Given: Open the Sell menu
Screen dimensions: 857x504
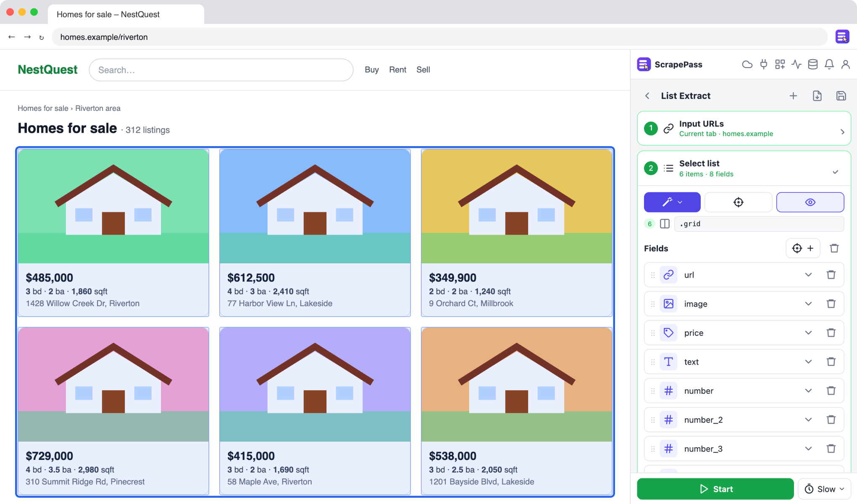Looking at the screenshot, I should point(423,70).
